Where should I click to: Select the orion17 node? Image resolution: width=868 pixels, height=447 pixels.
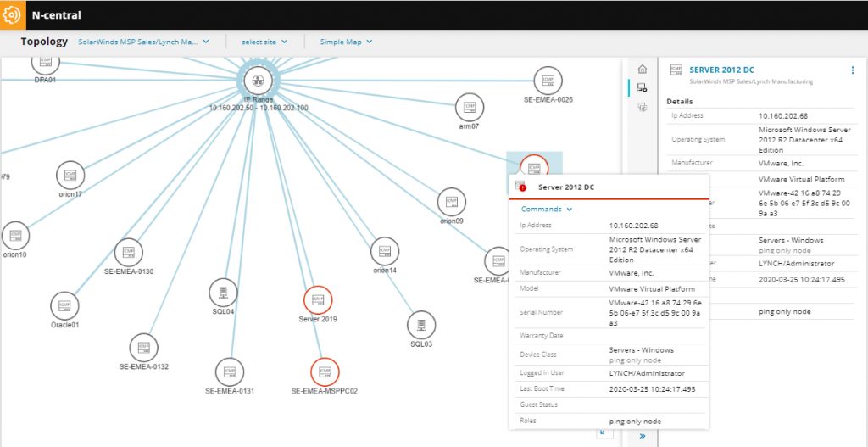(x=70, y=176)
